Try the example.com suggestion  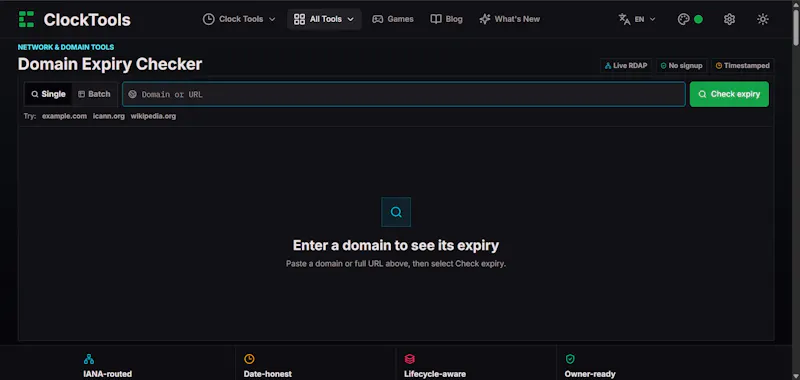click(64, 116)
